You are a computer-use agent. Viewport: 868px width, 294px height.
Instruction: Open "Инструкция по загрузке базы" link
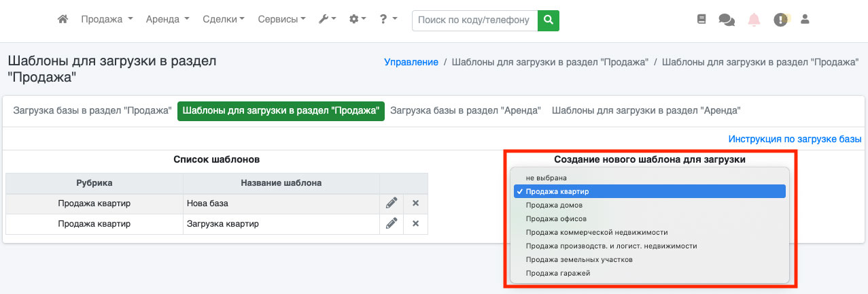[x=795, y=139]
